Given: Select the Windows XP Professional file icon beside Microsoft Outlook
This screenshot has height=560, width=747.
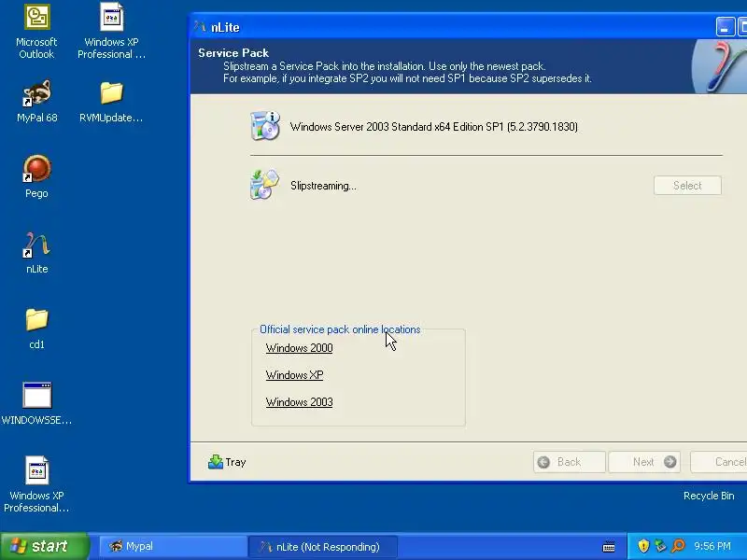Looking at the screenshot, I should coord(111,18).
